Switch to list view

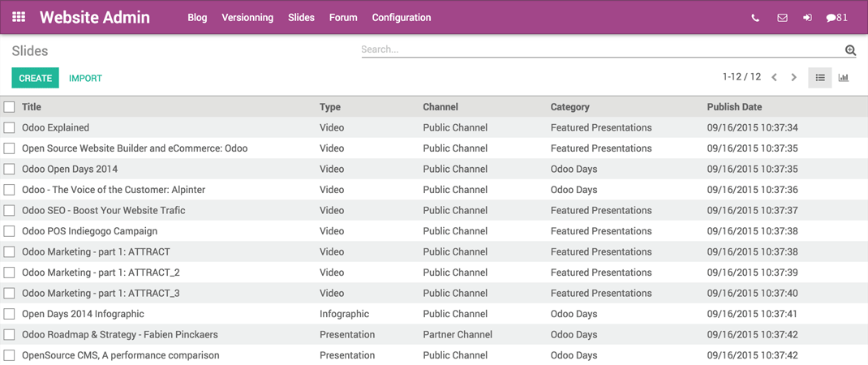[820, 78]
